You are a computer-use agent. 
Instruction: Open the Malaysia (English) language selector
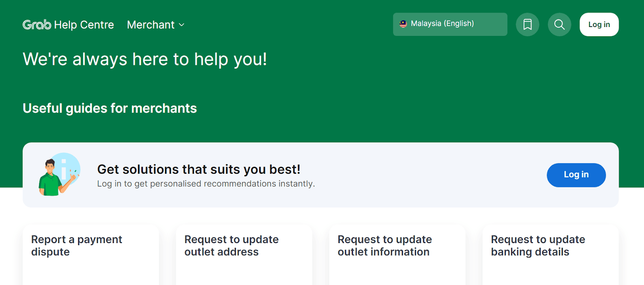coord(450,24)
